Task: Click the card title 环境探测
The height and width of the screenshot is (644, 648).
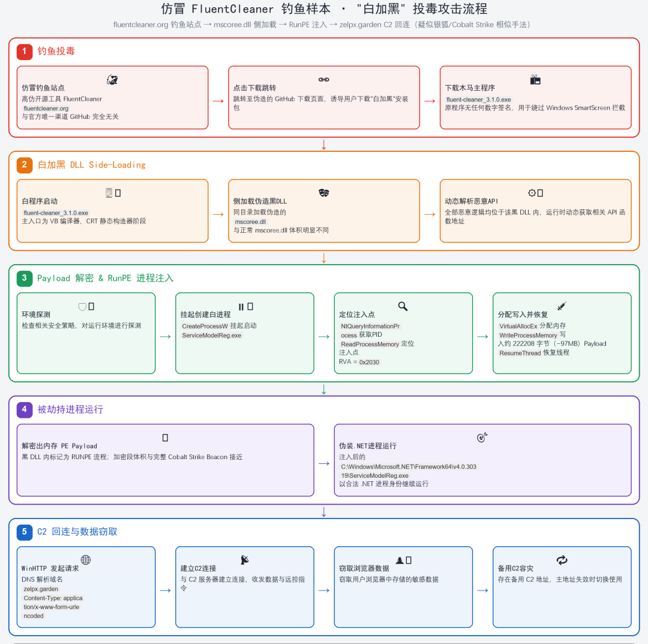Action: pos(36,314)
